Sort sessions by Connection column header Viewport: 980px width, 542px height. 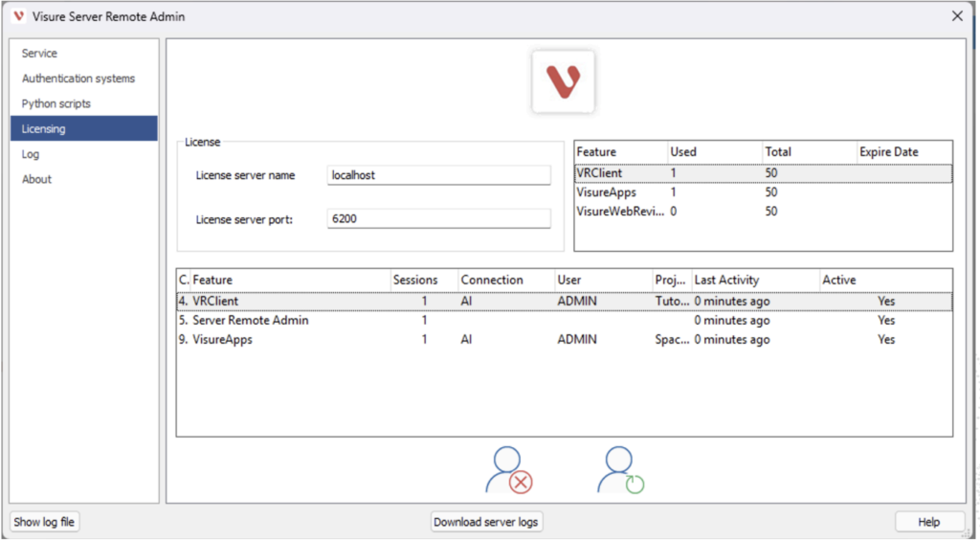507,280
